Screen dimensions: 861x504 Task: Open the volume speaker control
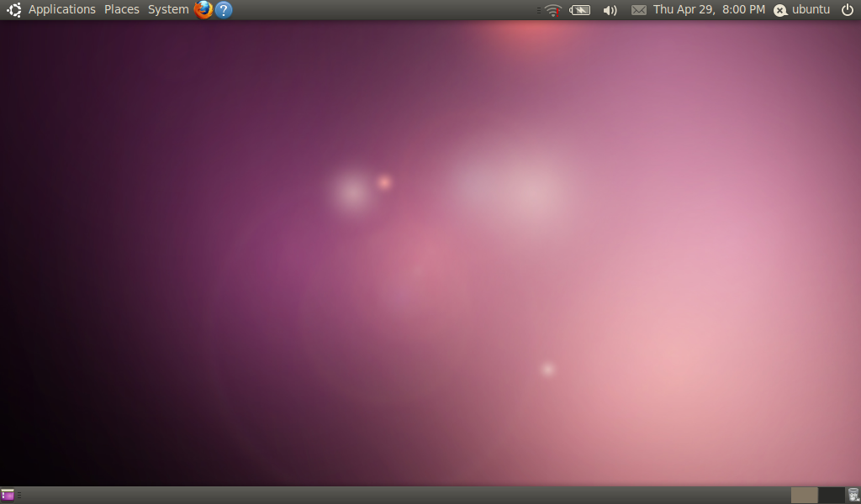click(x=610, y=10)
